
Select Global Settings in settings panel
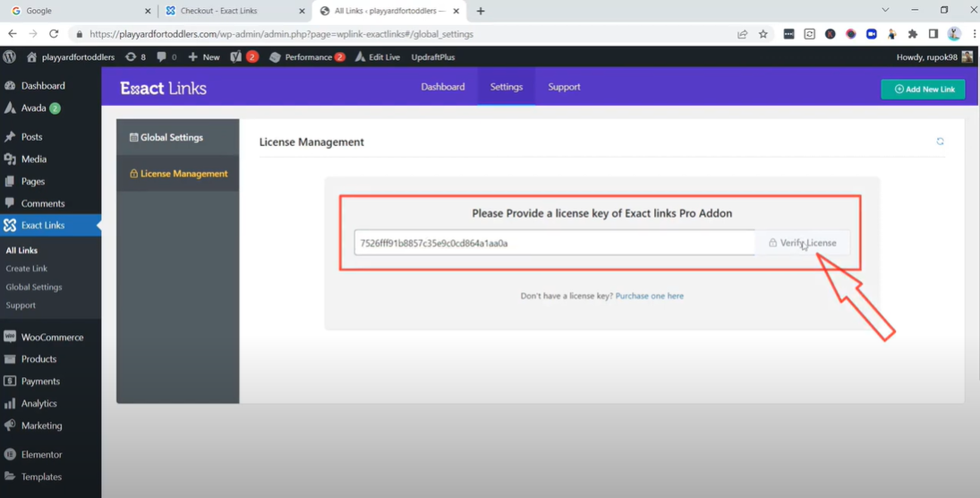click(x=177, y=137)
